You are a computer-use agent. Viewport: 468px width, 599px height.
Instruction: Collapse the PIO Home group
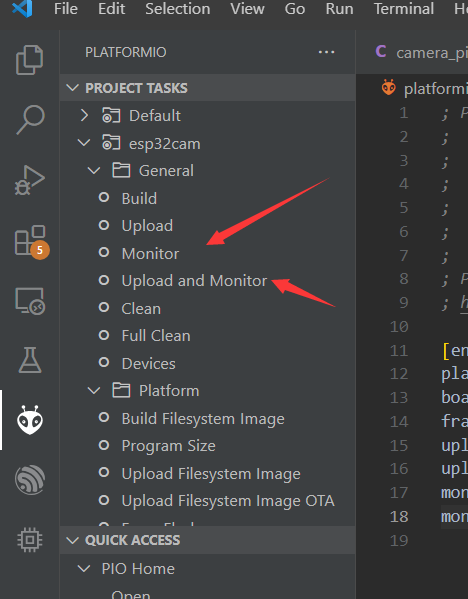tap(84, 568)
